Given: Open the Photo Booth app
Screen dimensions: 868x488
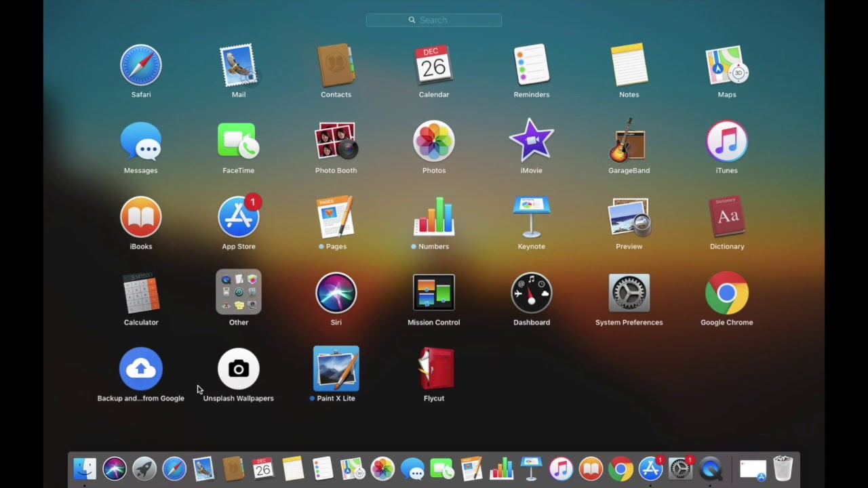Looking at the screenshot, I should click(x=336, y=141).
